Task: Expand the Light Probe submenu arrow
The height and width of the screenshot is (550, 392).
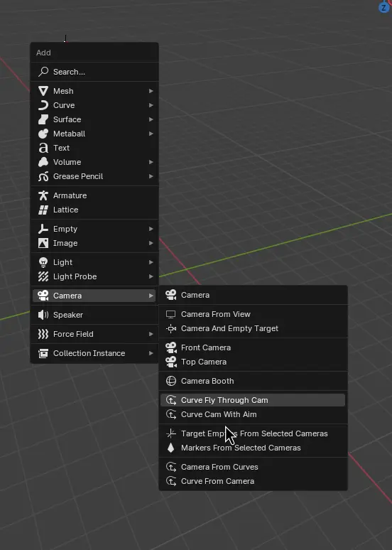Action: tap(151, 276)
